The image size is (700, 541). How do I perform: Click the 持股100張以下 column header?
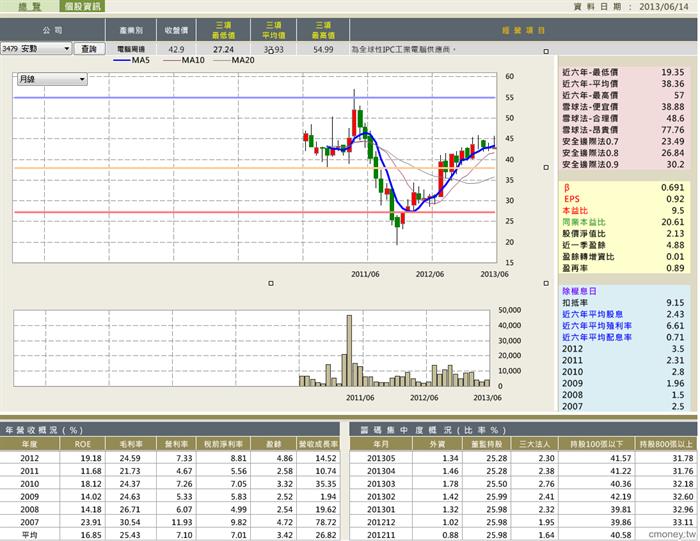tap(596, 444)
